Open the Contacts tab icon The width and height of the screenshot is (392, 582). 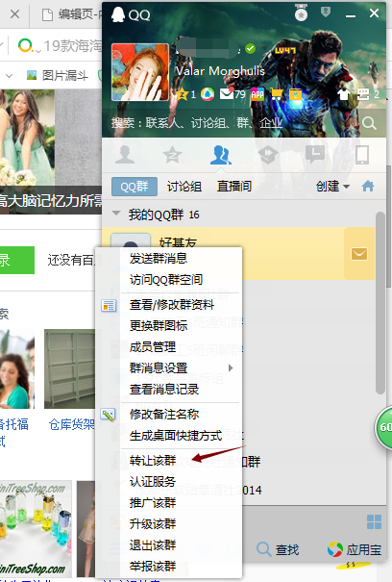(x=125, y=155)
